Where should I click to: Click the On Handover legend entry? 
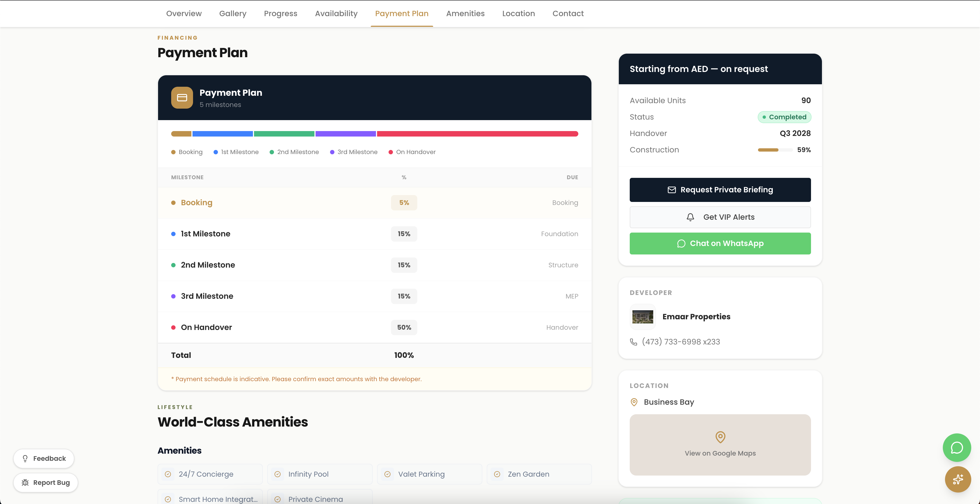click(412, 152)
